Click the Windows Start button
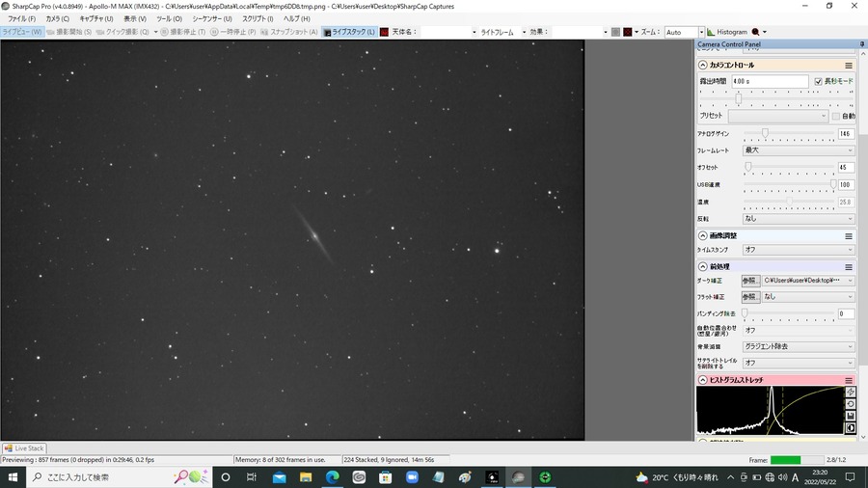 tap(13, 477)
